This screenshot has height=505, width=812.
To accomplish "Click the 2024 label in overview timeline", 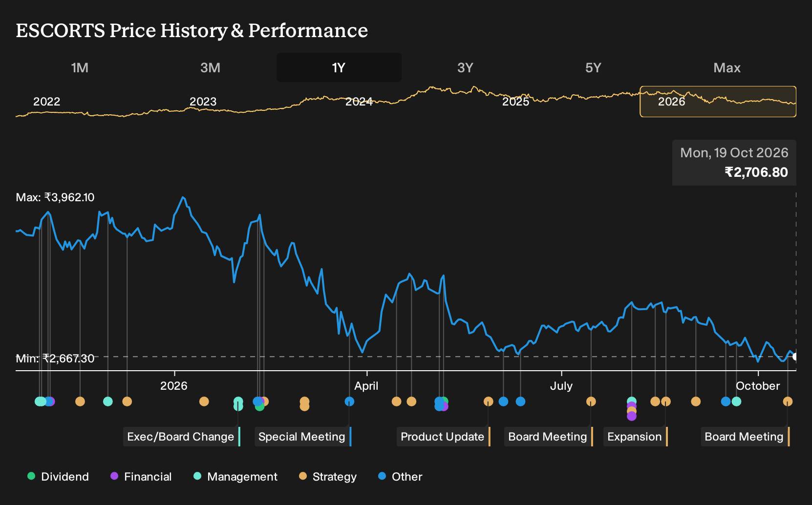I will coord(359,102).
